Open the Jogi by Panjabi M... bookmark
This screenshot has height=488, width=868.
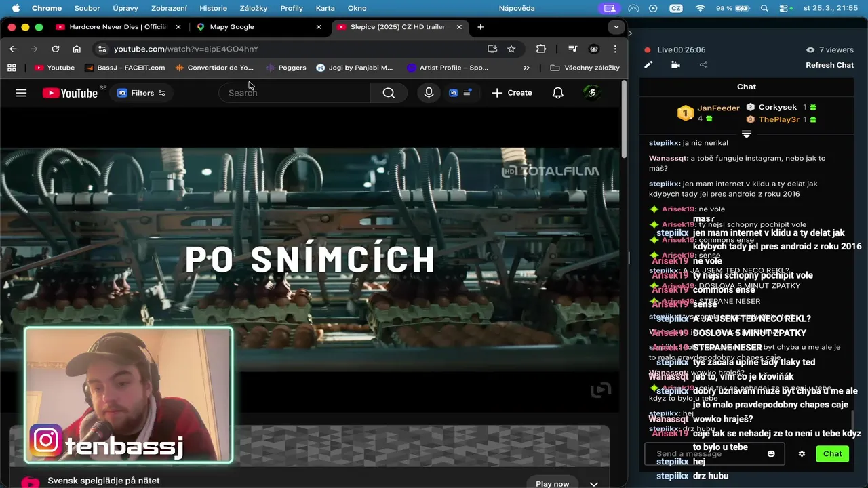tap(355, 68)
